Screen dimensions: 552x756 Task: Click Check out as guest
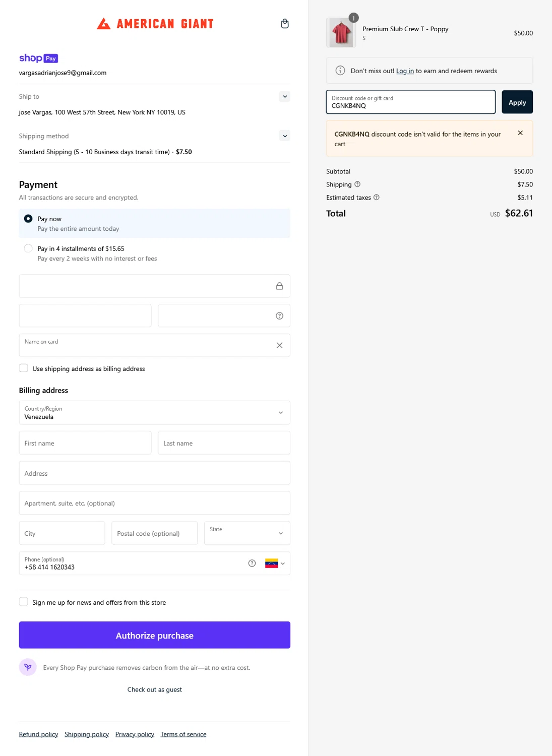pos(155,689)
